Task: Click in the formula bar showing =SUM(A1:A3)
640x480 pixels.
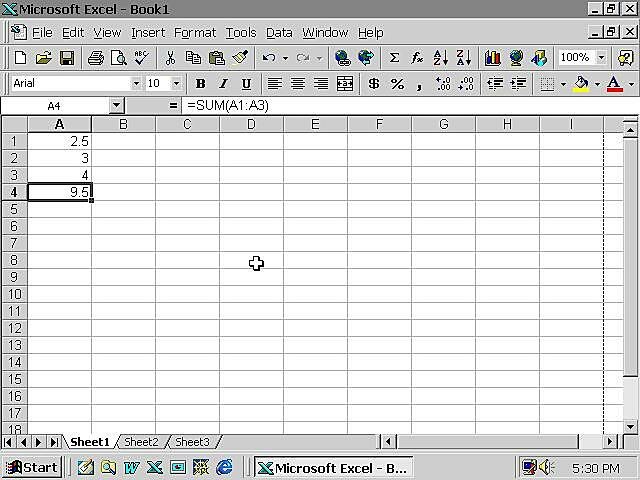Action: pos(410,106)
